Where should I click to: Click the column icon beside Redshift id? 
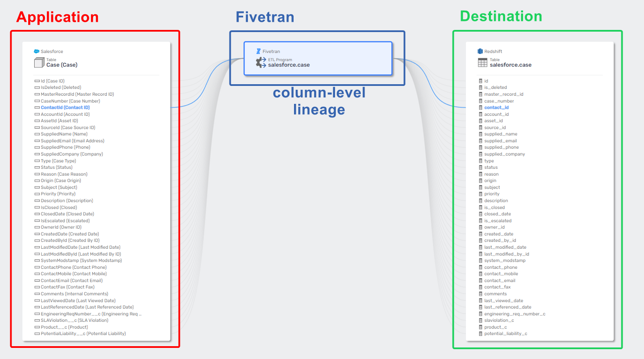click(481, 81)
